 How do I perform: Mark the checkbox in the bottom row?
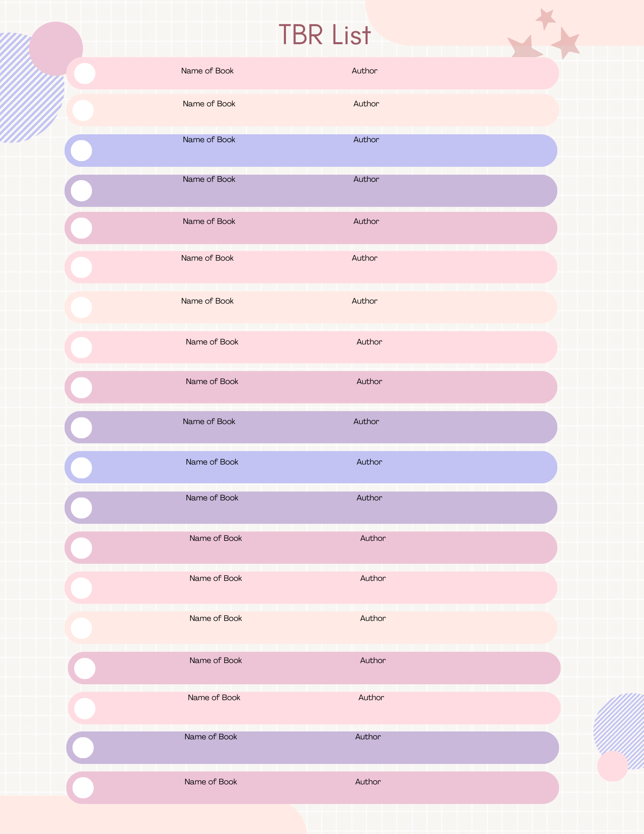83,788
